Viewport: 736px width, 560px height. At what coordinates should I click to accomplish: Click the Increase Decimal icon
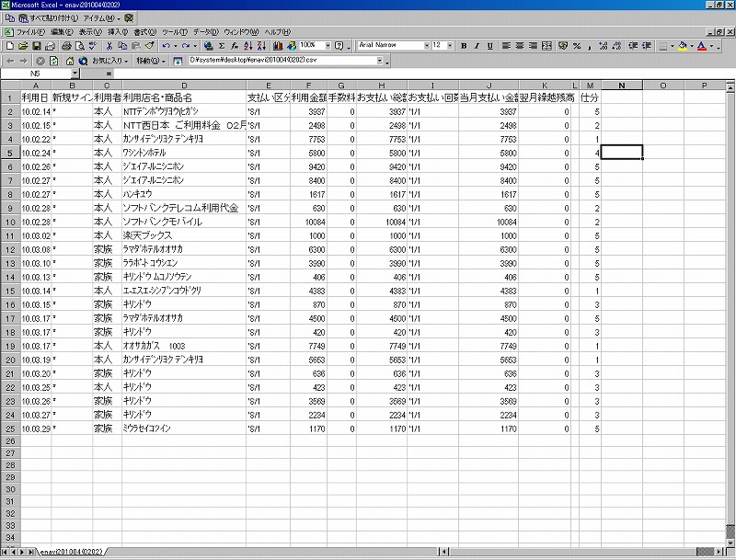(x=604, y=46)
